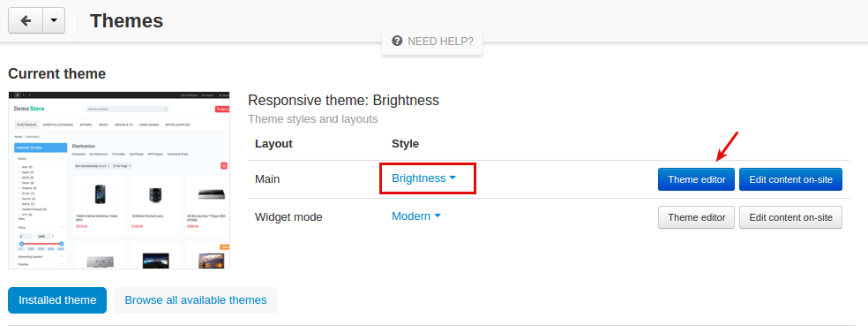
Task: Go back using the left arrow button
Action: tap(26, 20)
